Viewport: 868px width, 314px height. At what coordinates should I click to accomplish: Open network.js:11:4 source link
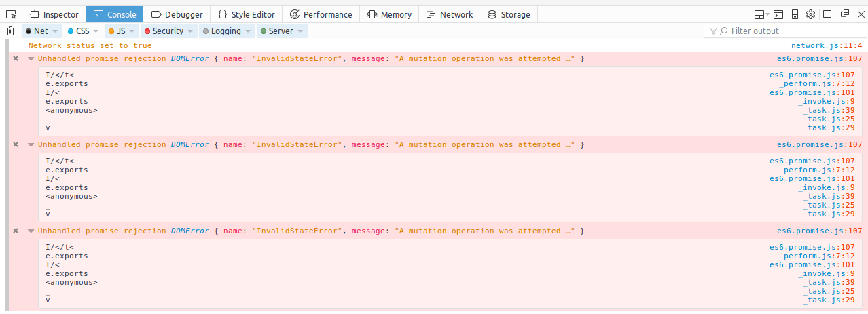point(827,46)
